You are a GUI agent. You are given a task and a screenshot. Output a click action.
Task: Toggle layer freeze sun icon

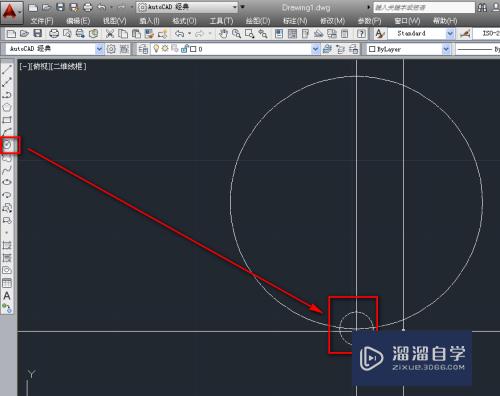[165, 49]
